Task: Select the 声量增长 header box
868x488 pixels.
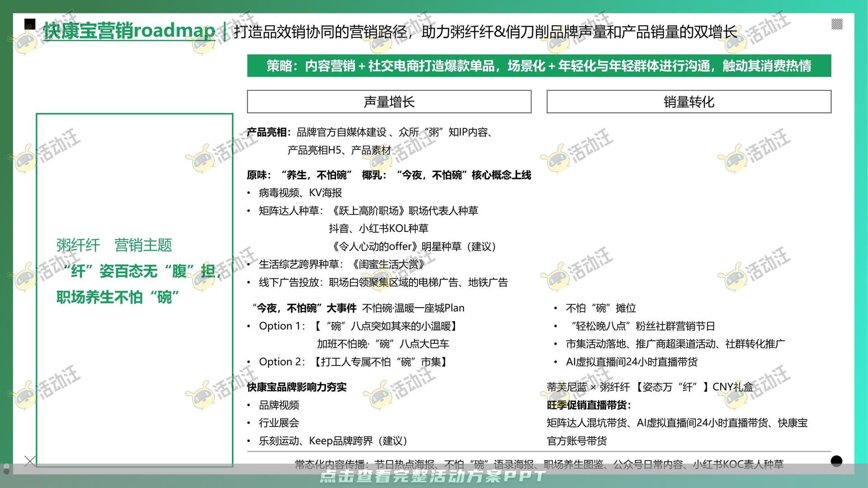Action: click(x=389, y=102)
